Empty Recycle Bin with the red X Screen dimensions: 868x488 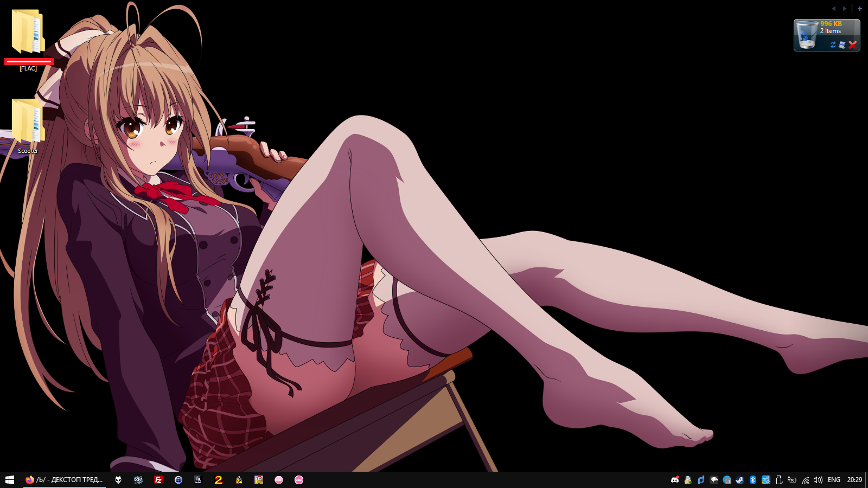click(x=853, y=45)
